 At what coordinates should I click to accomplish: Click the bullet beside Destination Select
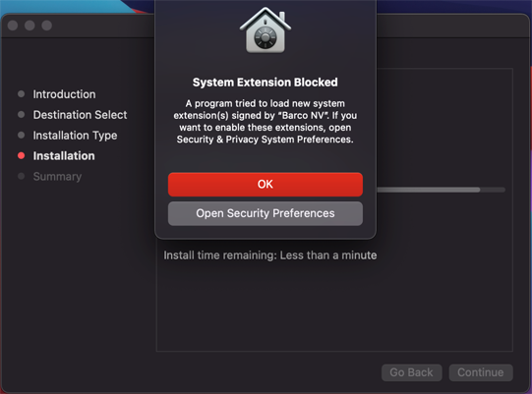[21, 115]
